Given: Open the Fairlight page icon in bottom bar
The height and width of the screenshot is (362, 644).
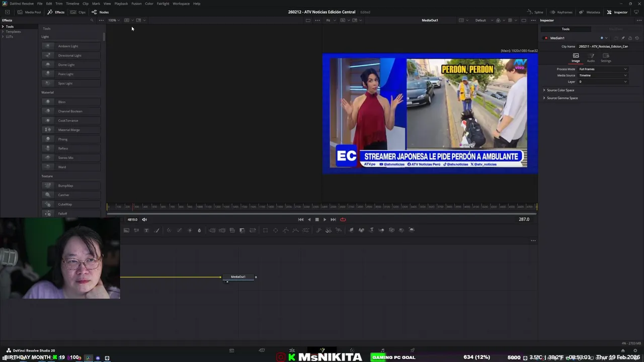Looking at the screenshot, I should click(382, 350).
